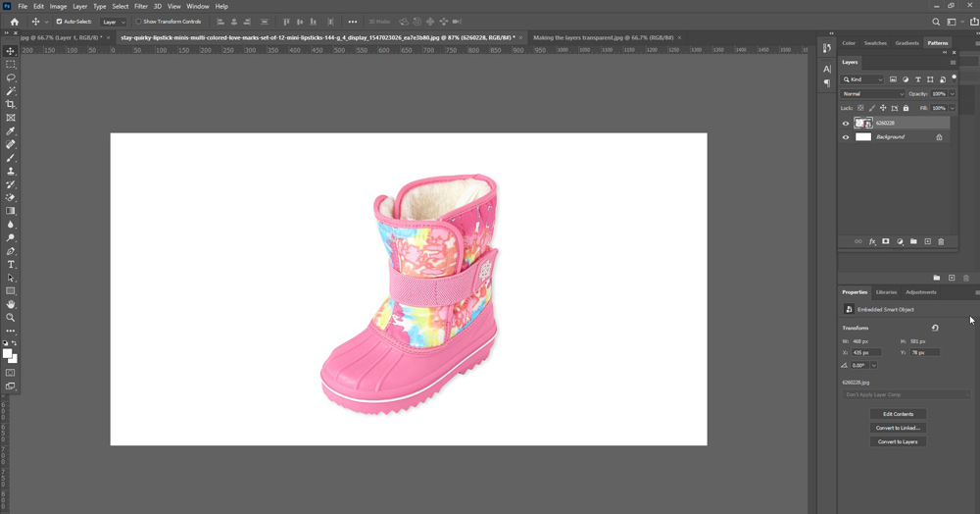Toggle lock transparent pixels
The image size is (980, 514).
(x=860, y=108)
